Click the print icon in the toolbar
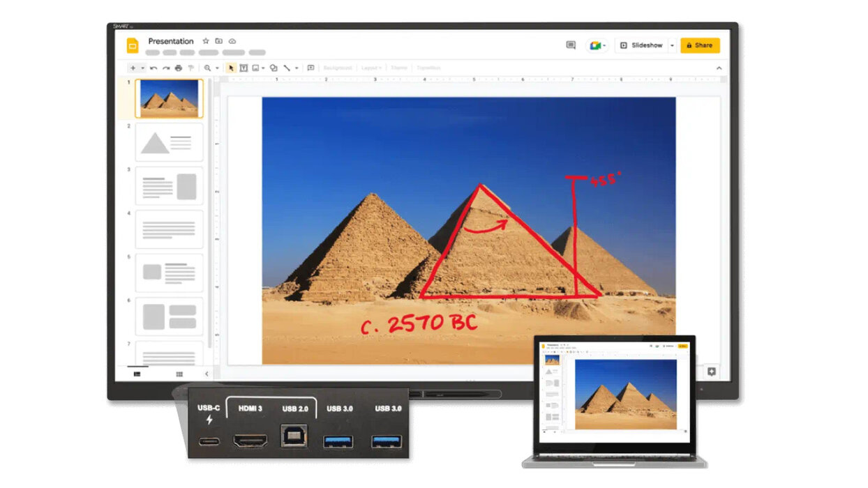 pyautogui.click(x=178, y=68)
